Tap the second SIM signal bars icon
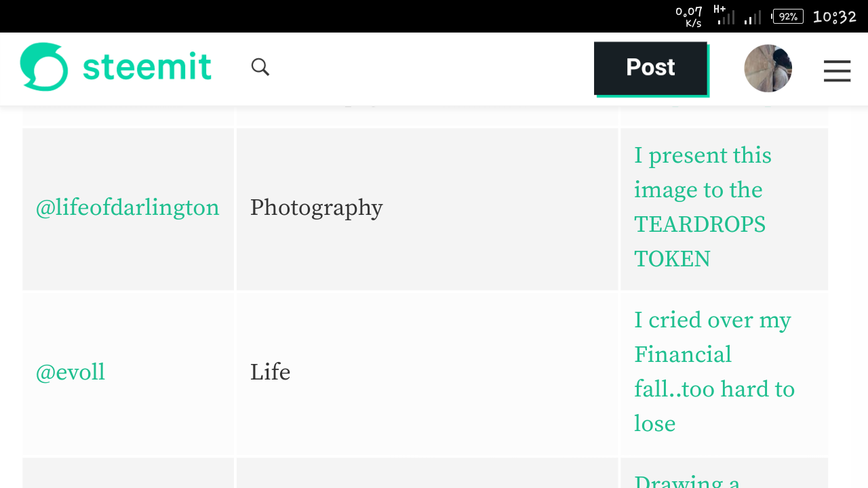 pos(752,18)
